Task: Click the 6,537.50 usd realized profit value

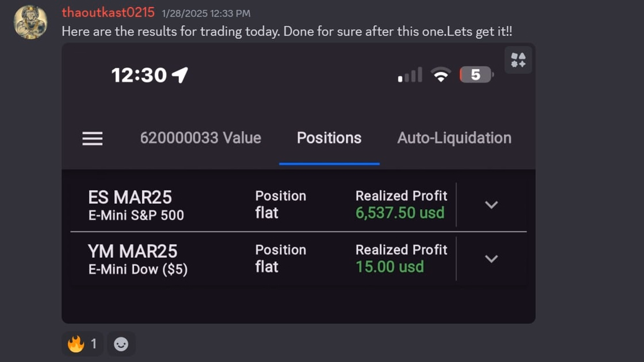Action: (x=400, y=213)
